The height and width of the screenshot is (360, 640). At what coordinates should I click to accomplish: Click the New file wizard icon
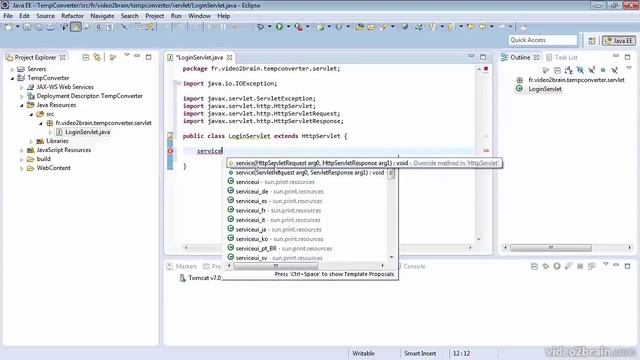[x=8, y=27]
